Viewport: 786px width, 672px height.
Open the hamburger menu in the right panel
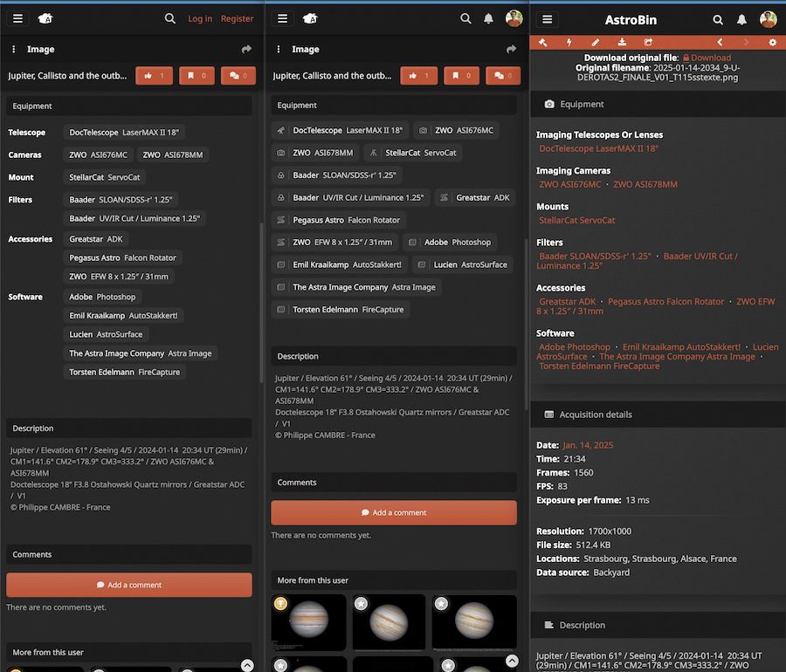point(547,19)
